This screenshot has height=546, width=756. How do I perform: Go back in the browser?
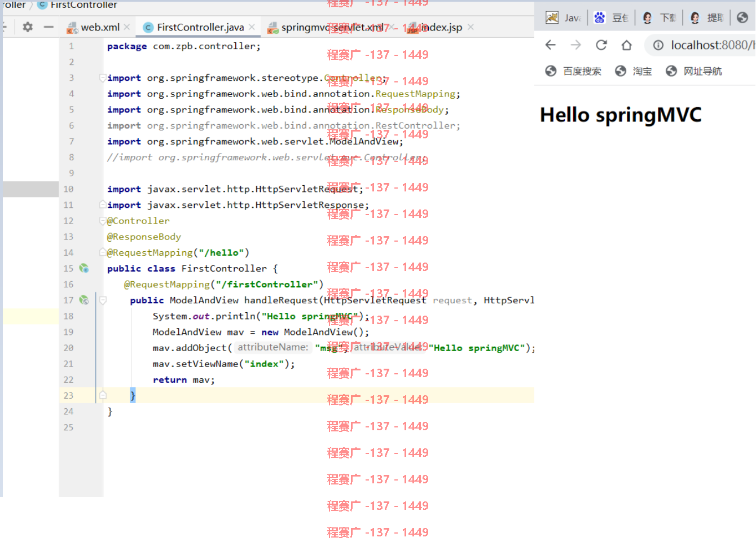[x=551, y=45]
